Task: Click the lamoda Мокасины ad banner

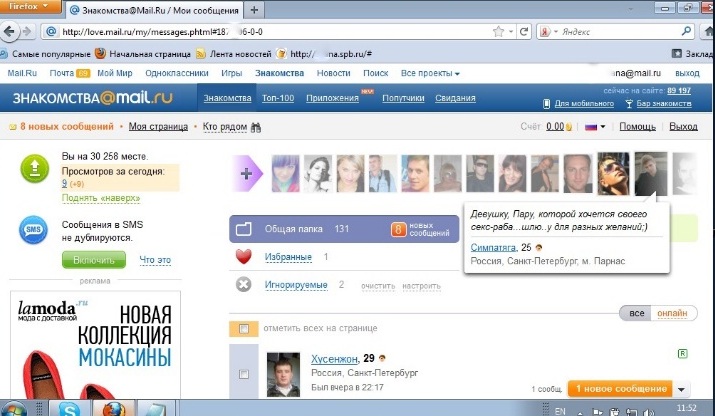Action: click(x=95, y=345)
